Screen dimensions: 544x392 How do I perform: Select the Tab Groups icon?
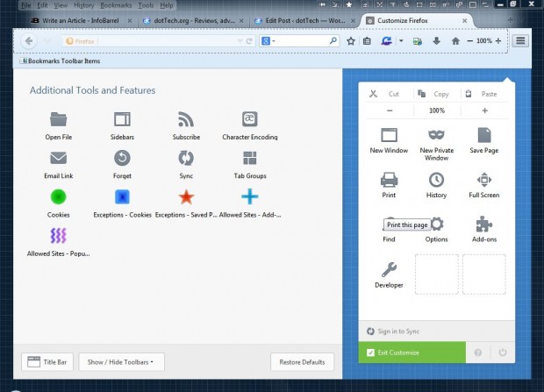pos(250,158)
